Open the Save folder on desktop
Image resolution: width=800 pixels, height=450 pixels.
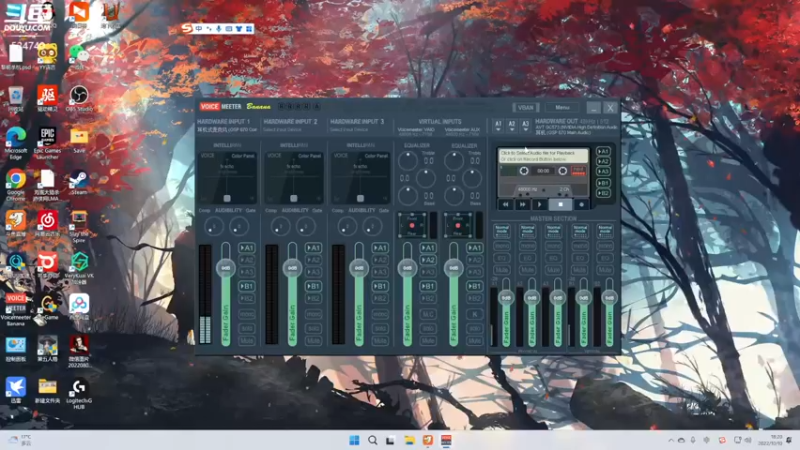pyautogui.click(x=79, y=140)
